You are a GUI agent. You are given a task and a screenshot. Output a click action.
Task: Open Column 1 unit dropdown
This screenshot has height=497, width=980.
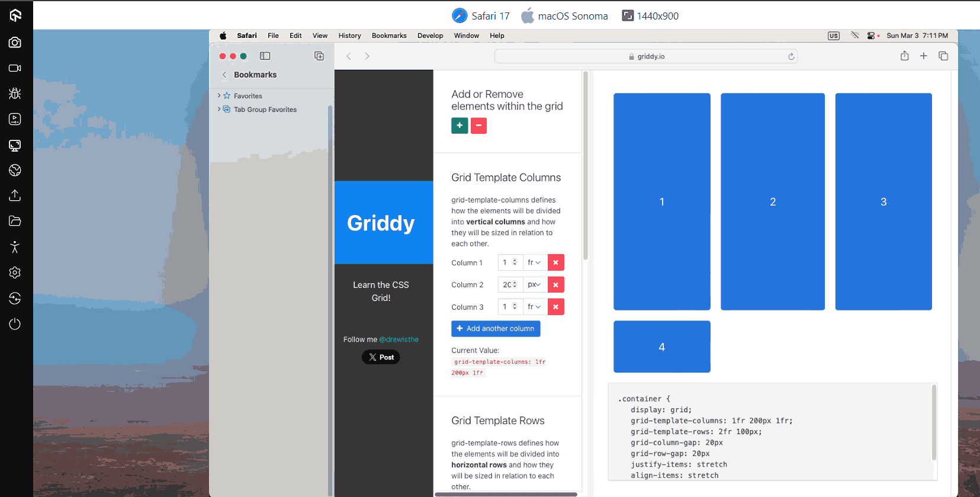535,262
